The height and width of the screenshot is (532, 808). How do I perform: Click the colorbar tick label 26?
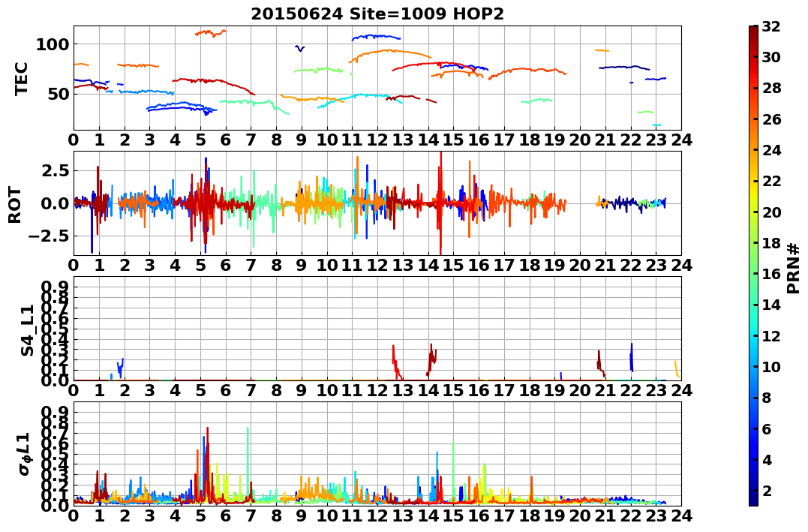771,119
